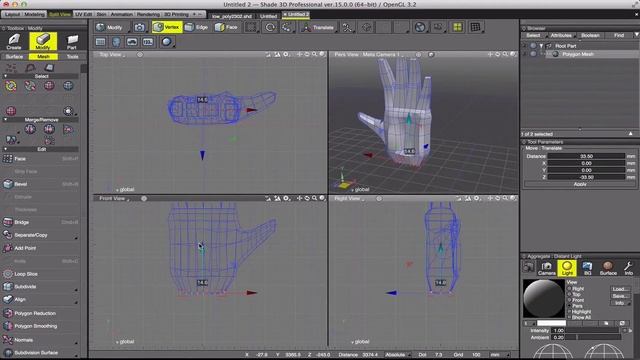Select the Modify toolbox icon
The height and width of the screenshot is (360, 640).
(x=43, y=41)
